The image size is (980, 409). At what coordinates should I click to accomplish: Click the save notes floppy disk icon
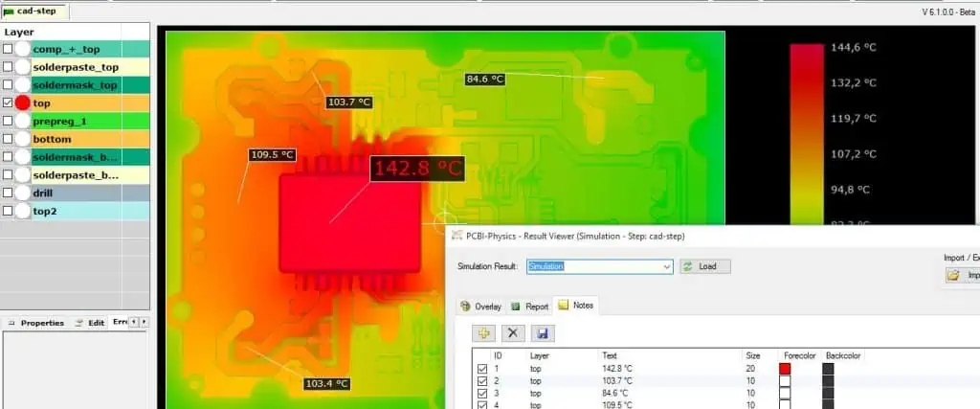point(542,332)
